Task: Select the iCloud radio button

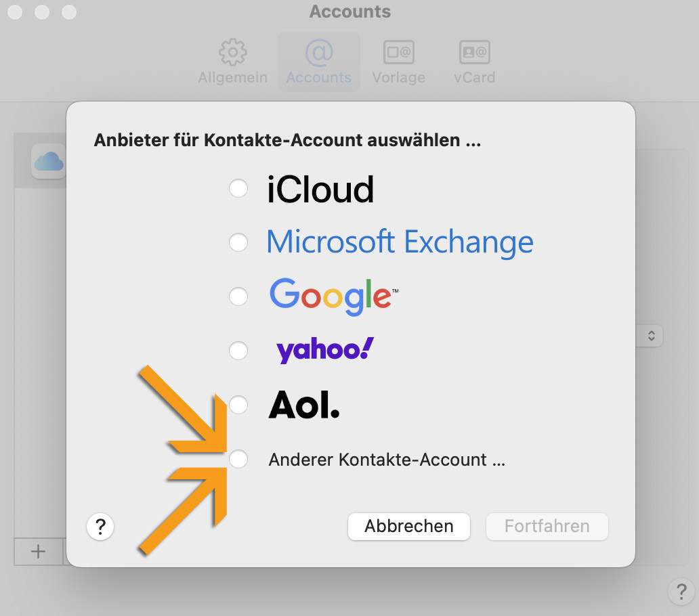Action: tap(238, 188)
